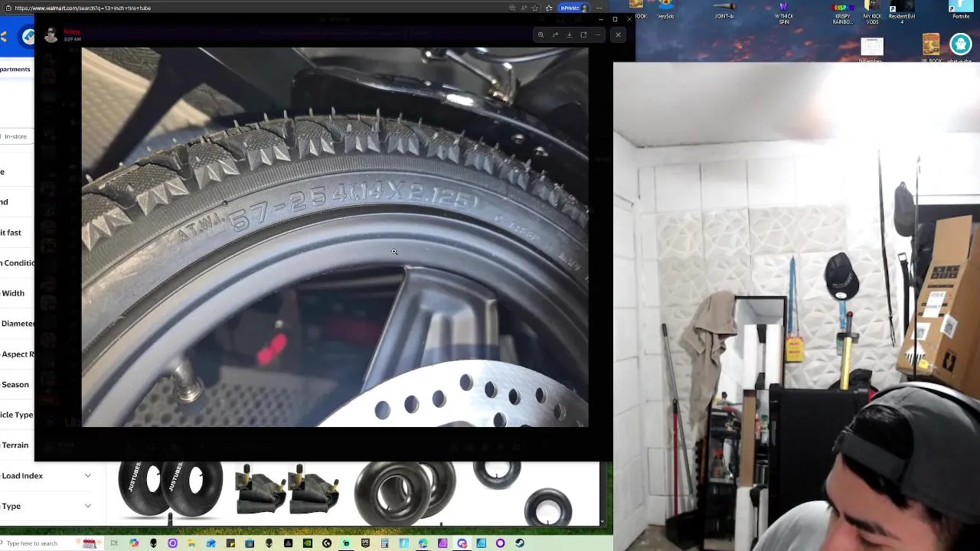Open the Microsoft Edge icon on the taskbar

click(423, 543)
